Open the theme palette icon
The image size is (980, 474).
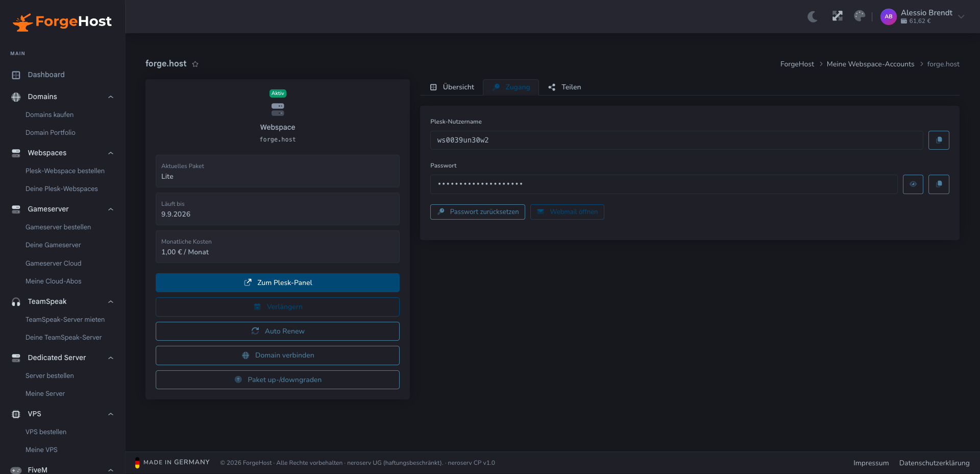860,16
